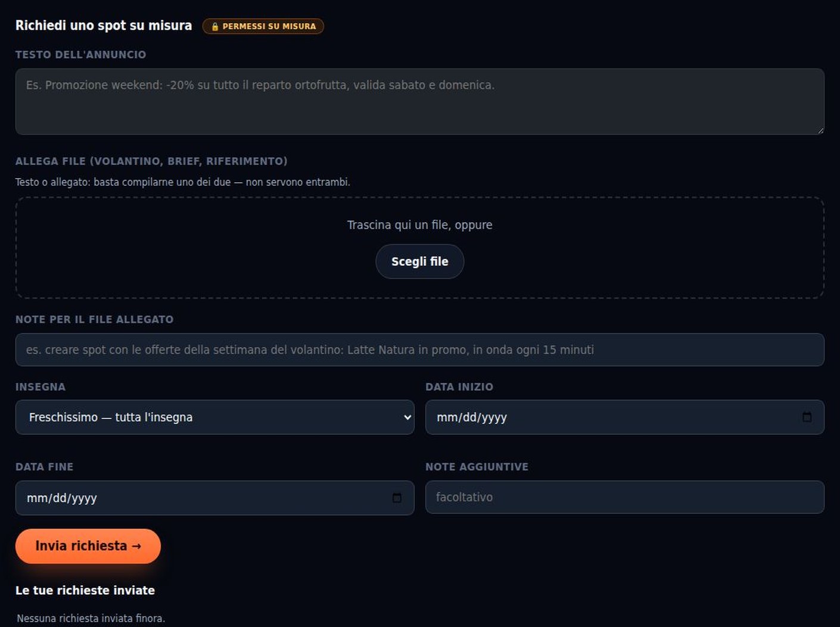Click the "Note aggiuntive" label
The width and height of the screenshot is (840, 627).
[477, 467]
